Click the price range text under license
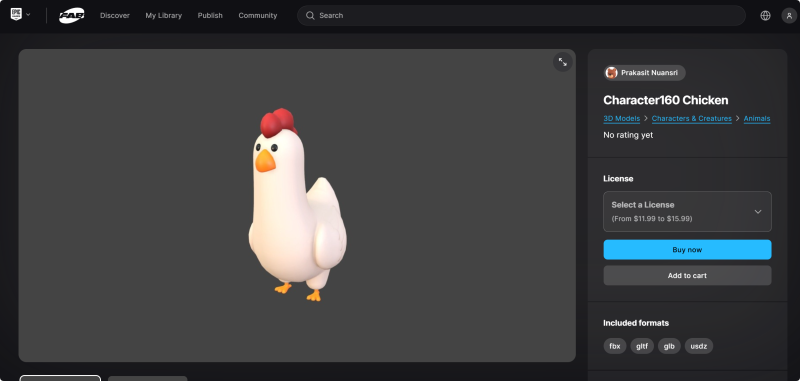This screenshot has height=381, width=800. 652,219
